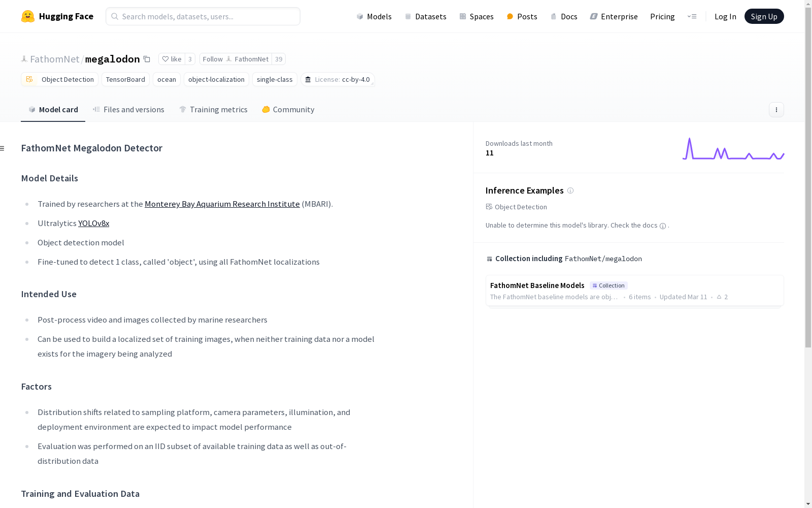This screenshot has height=508, width=812.
Task: Click the like count number 3
Action: (x=190, y=59)
